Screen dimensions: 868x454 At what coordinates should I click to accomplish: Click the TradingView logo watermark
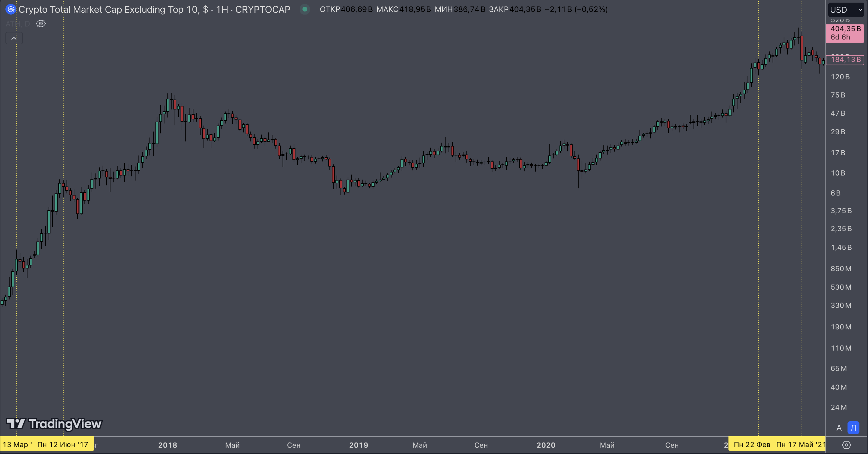pyautogui.click(x=54, y=424)
